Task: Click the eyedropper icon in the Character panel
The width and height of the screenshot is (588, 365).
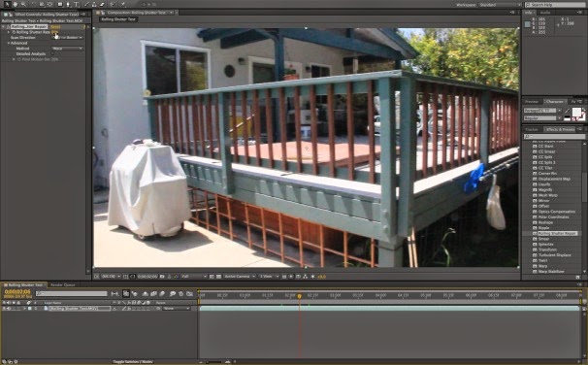Action: coord(567,111)
